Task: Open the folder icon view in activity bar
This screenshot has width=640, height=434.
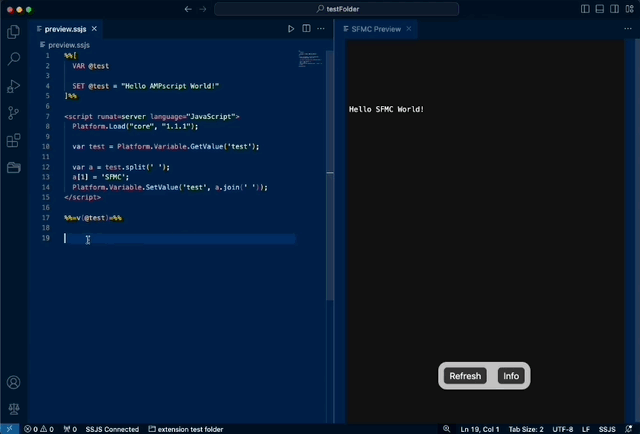Action: (13, 167)
